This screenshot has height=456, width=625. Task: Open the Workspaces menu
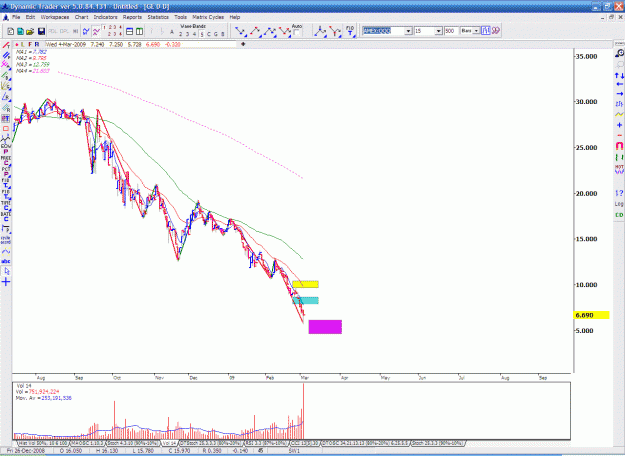(55, 17)
